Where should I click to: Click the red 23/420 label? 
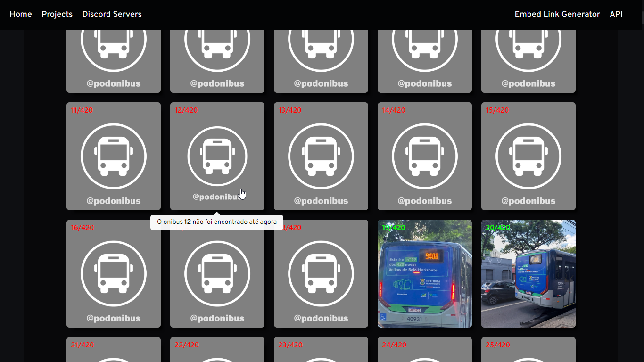tap(290, 345)
